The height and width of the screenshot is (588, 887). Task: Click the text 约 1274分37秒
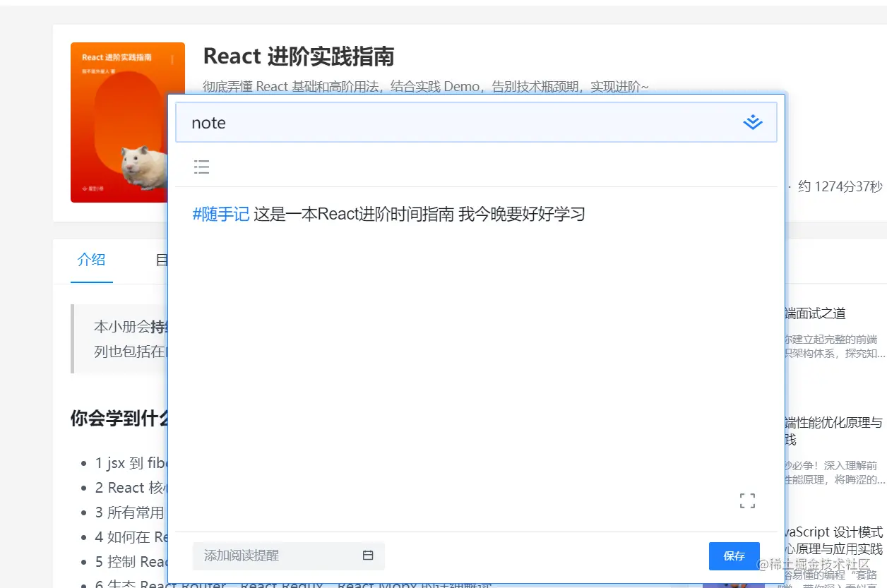pyautogui.click(x=840, y=186)
